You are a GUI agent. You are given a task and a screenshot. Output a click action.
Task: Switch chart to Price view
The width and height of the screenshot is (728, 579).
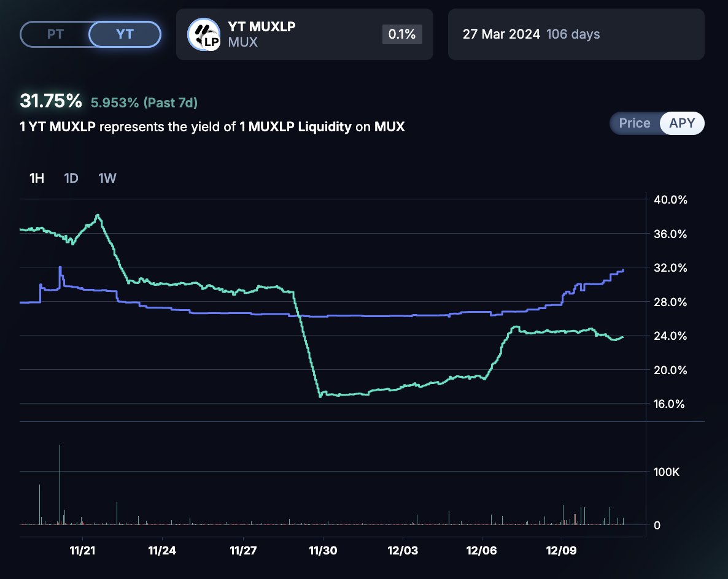[x=634, y=123]
